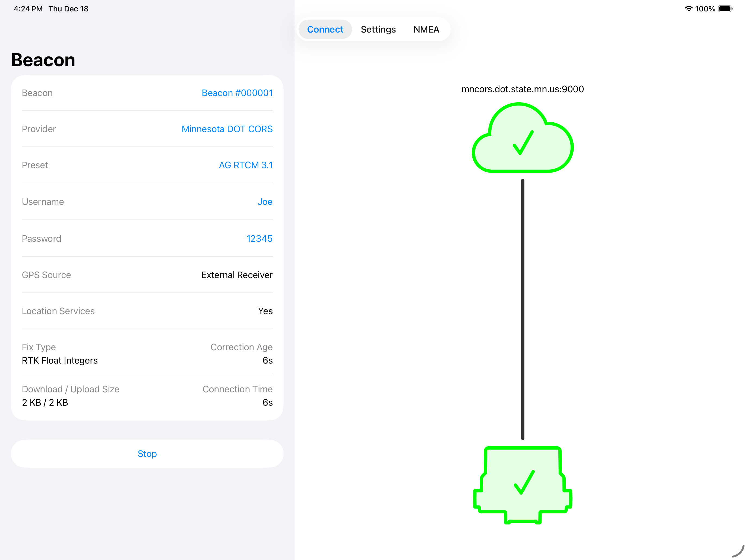This screenshot has width=747, height=560.
Task: Change the Minnesota DOT CORS provider
Action: (x=227, y=129)
